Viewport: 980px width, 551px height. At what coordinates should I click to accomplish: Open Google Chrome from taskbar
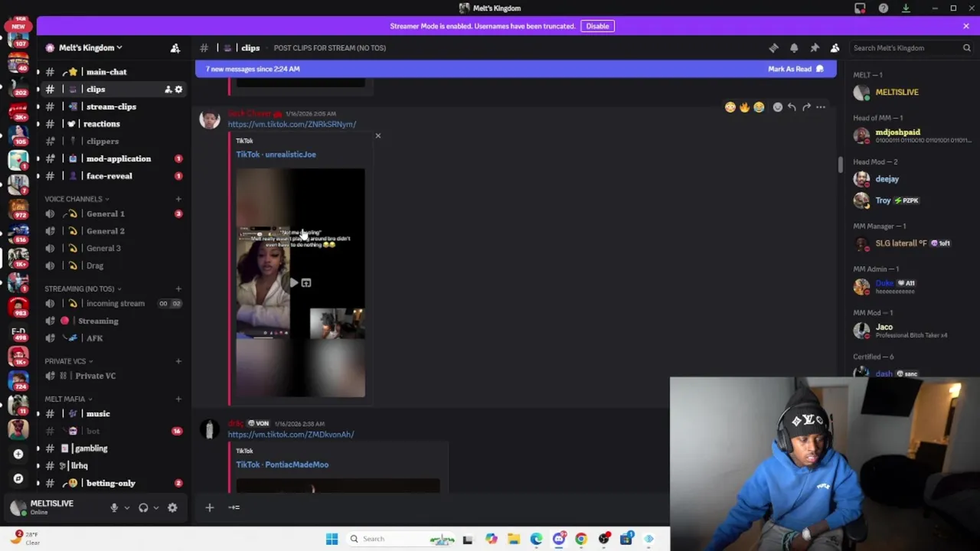click(581, 539)
